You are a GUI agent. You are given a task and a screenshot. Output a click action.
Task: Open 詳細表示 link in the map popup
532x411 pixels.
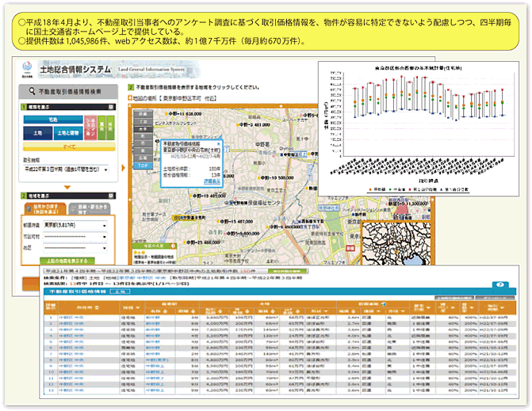[x=212, y=181]
